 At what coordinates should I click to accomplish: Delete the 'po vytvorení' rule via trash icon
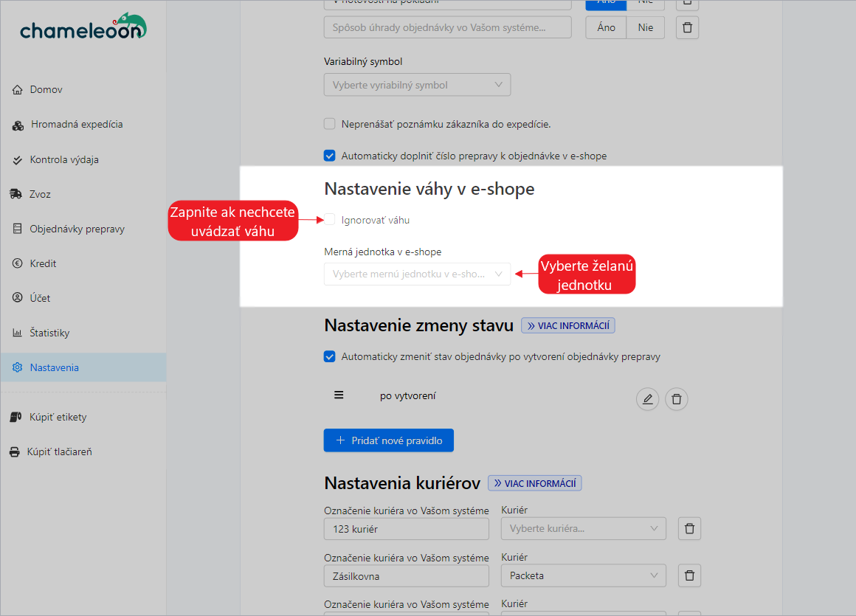(677, 400)
